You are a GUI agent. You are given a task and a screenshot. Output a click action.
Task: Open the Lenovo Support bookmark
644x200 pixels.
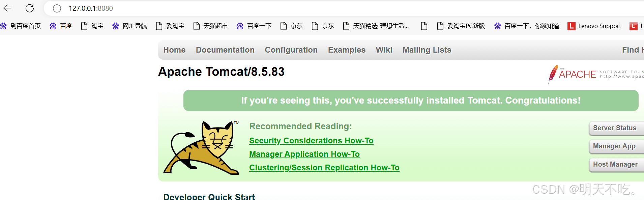click(595, 26)
